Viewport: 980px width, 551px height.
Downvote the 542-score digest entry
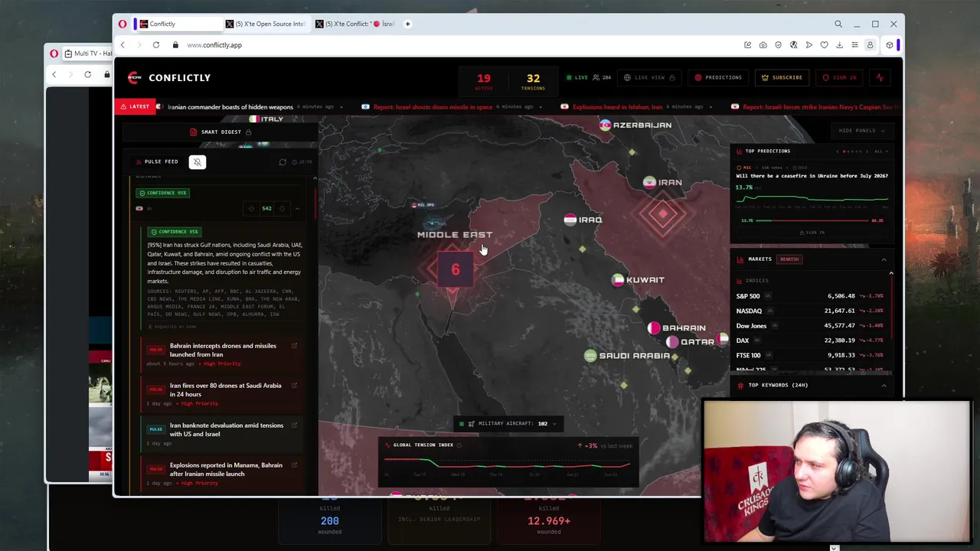[x=282, y=208]
